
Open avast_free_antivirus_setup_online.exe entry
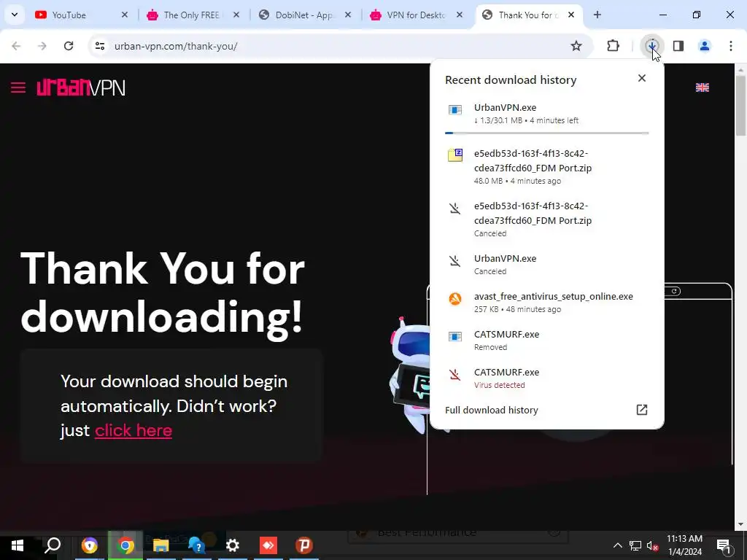click(x=547, y=303)
